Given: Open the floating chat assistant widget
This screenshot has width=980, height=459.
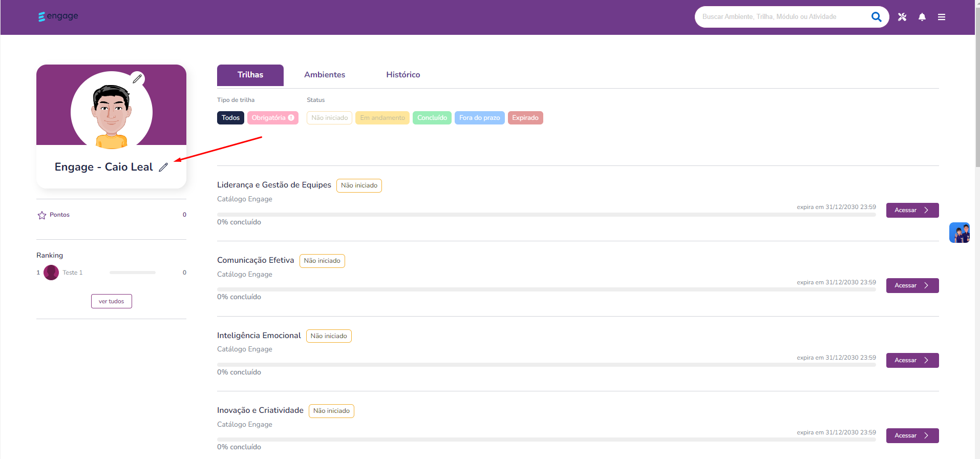Looking at the screenshot, I should [x=960, y=233].
